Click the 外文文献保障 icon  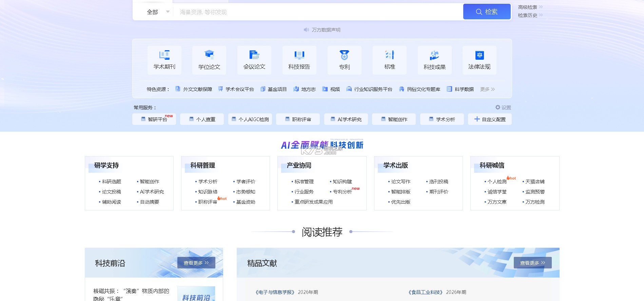click(178, 89)
